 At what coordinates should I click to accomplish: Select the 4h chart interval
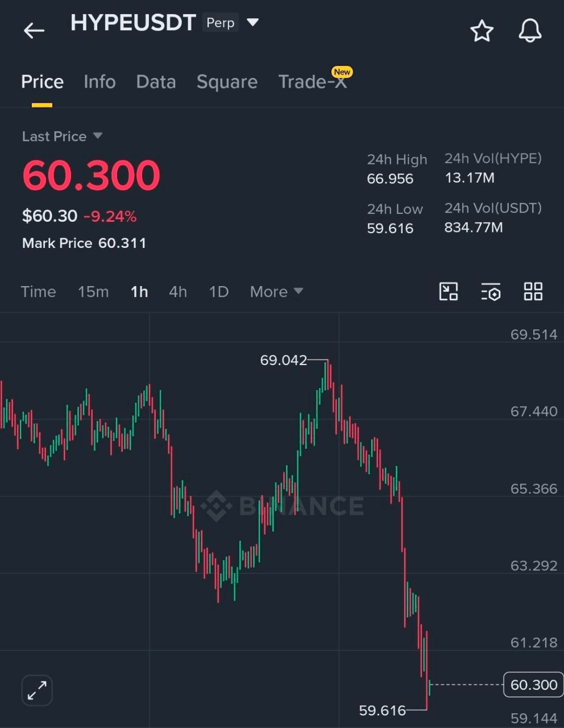[x=178, y=292]
